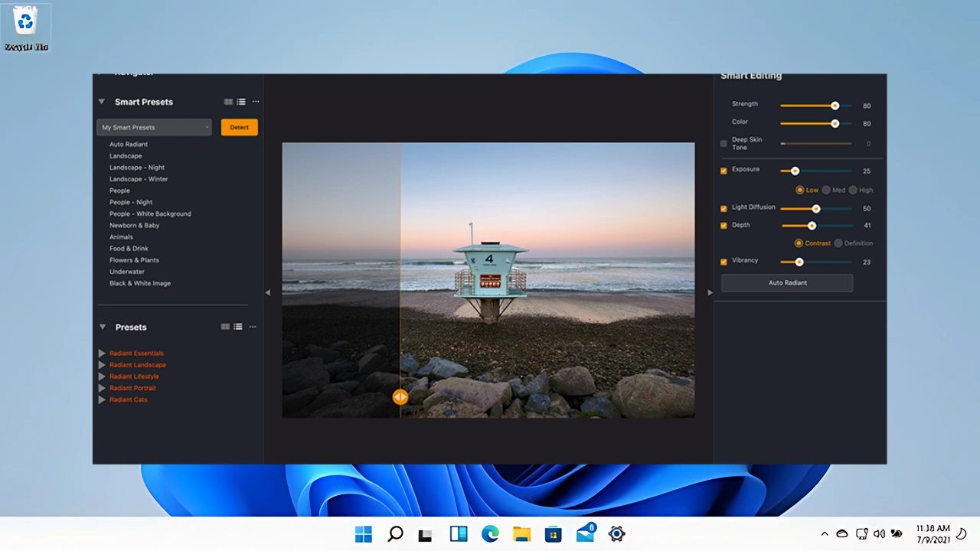Expand the Radiant Cats preset group
Viewport: 980px width, 551px height.
click(101, 399)
